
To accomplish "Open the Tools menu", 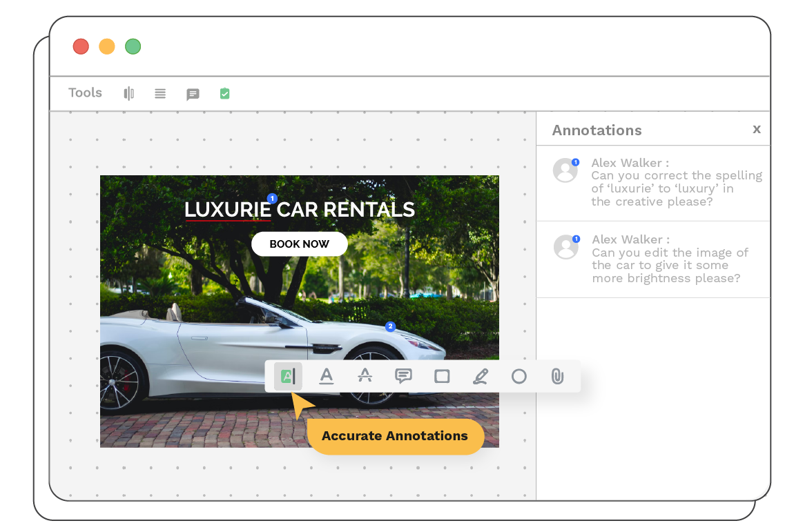I will [84, 92].
